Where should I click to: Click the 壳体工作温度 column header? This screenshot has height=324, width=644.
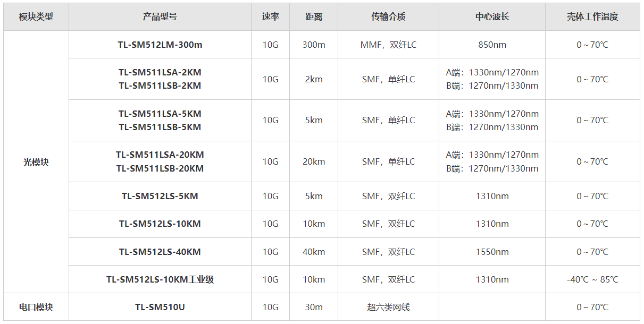point(592,16)
